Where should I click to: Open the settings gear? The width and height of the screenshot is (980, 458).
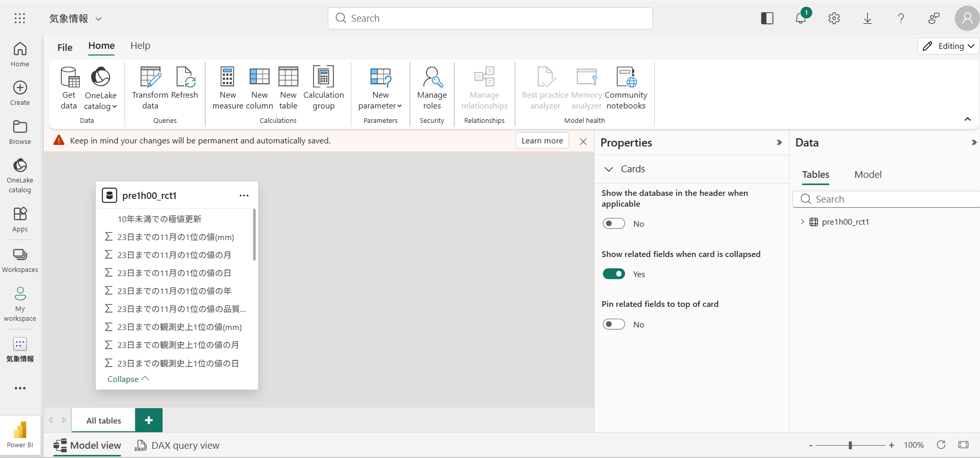click(834, 19)
